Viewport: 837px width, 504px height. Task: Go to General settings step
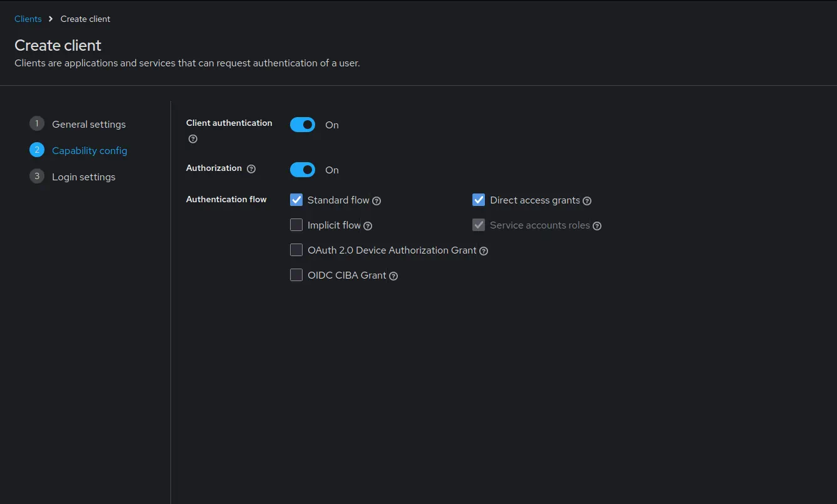[x=88, y=125]
